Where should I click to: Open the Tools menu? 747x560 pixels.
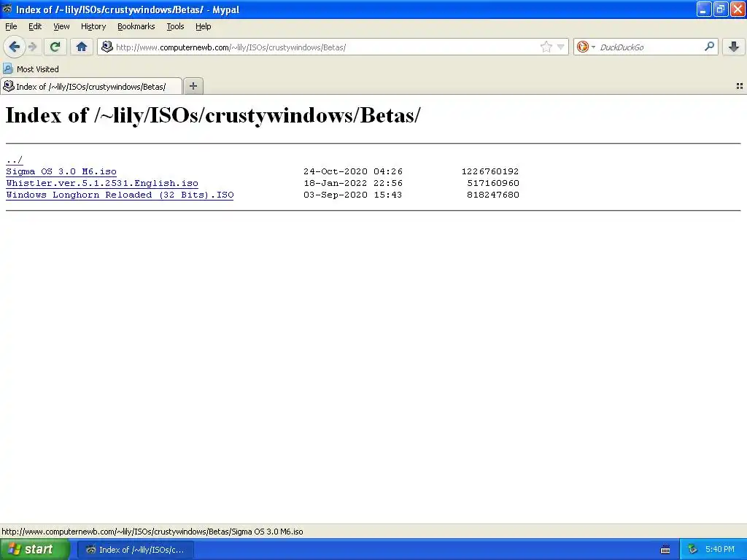point(175,26)
